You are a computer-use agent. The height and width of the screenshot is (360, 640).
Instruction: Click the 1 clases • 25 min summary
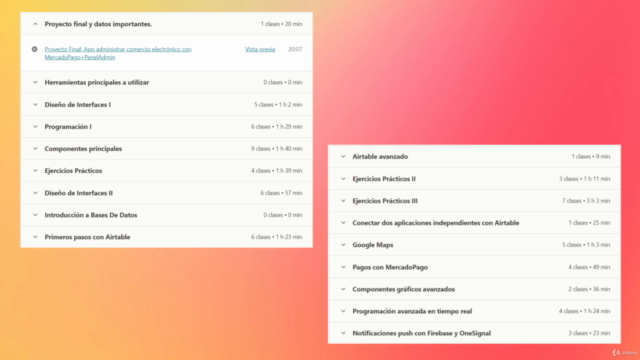click(589, 223)
